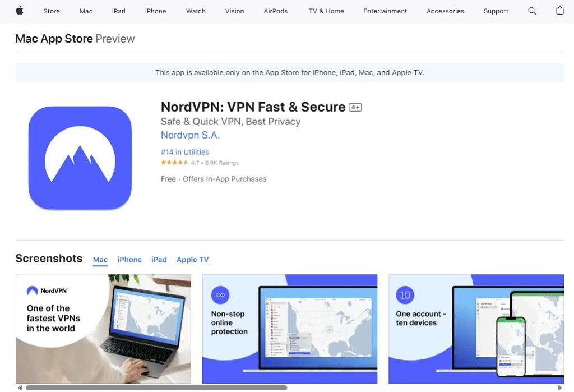The height and width of the screenshot is (392, 574).
Task: Open the Nordvpn S.A. developer link
Action: tap(191, 135)
